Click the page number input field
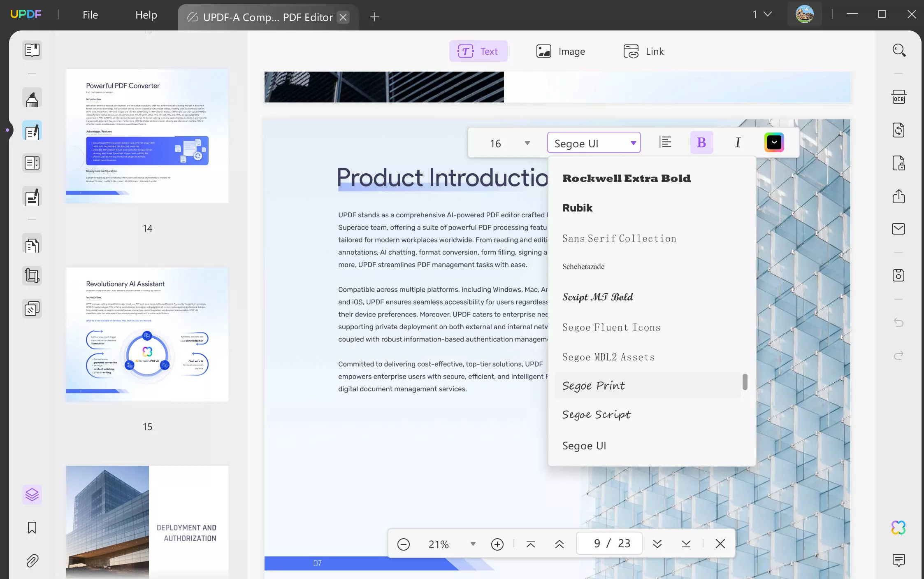 pyautogui.click(x=609, y=544)
